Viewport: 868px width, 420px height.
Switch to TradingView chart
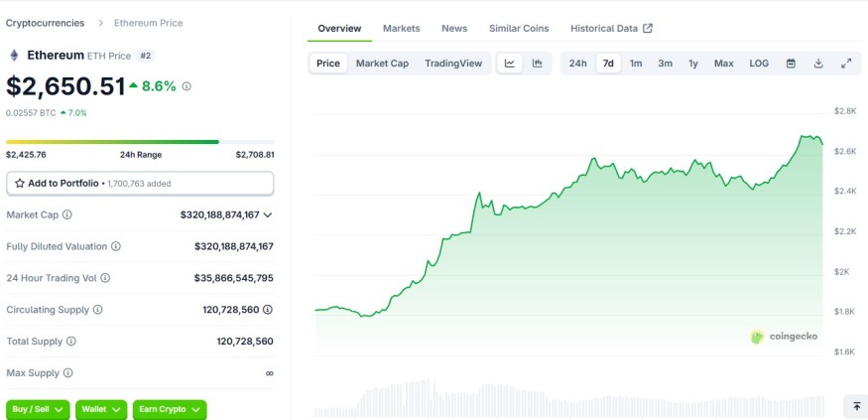tap(453, 64)
